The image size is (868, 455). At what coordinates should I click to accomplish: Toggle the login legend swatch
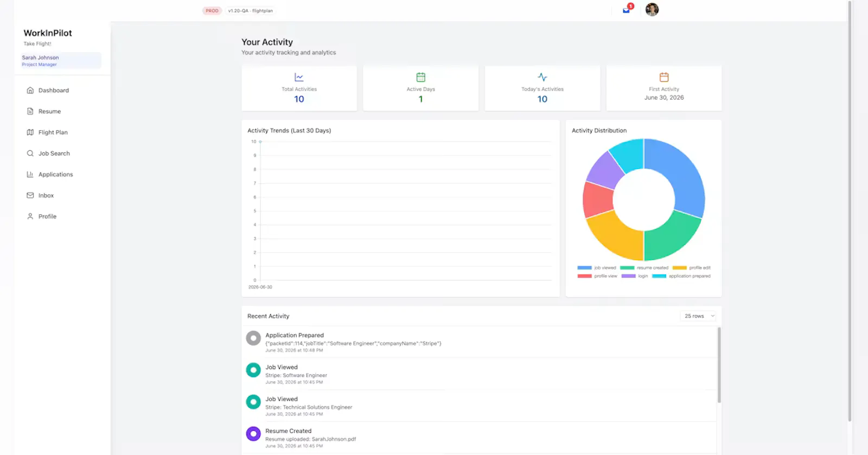(628, 276)
